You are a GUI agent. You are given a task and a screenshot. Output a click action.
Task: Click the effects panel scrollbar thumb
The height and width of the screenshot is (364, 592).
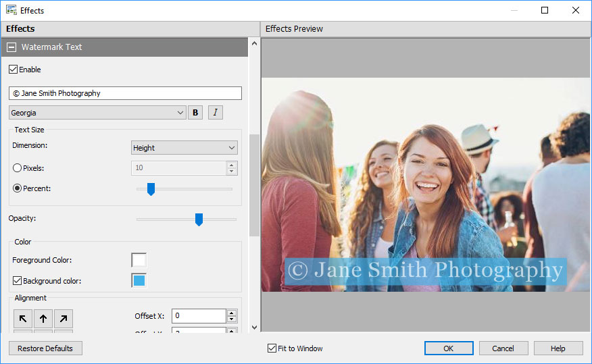255,185
